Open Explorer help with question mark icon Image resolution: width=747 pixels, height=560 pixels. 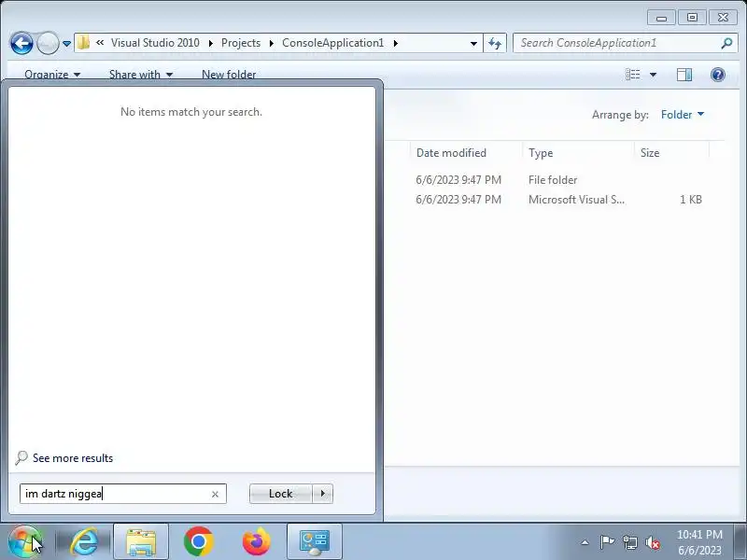[717, 75]
